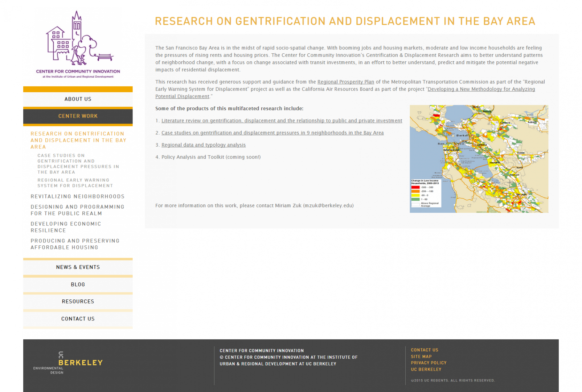Click the map legend yellow -99 - 0 swatch
The height and width of the screenshot is (392, 582).
pos(415,195)
